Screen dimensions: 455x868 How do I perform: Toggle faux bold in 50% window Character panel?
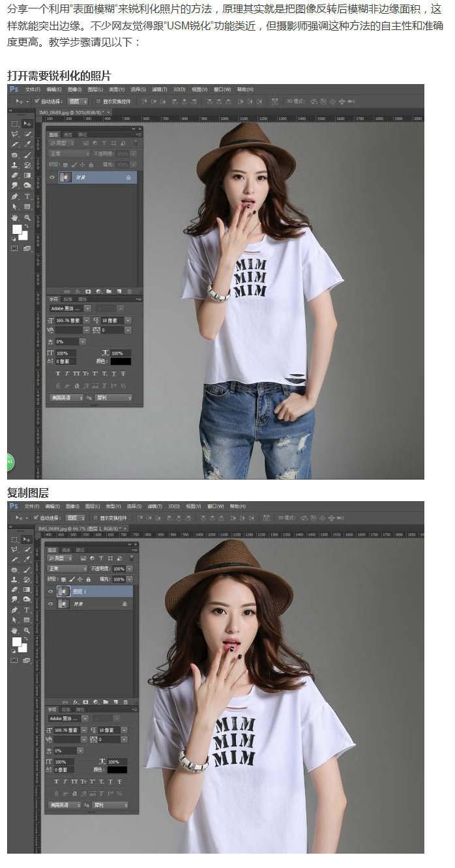58,373
